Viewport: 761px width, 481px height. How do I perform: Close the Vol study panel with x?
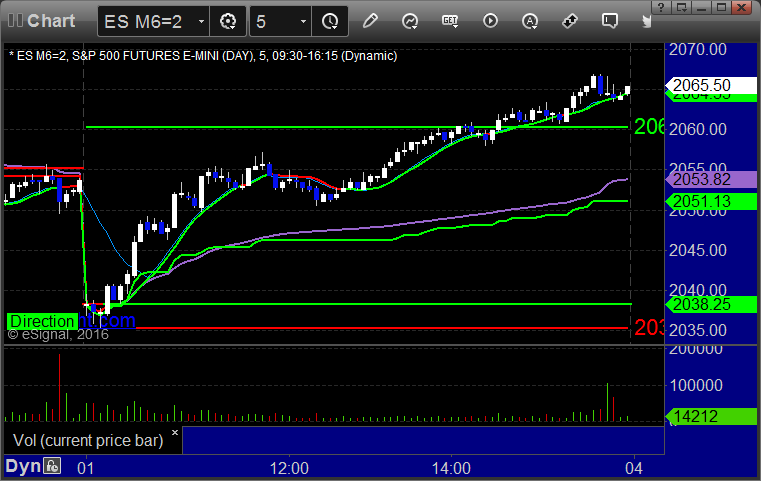point(175,432)
